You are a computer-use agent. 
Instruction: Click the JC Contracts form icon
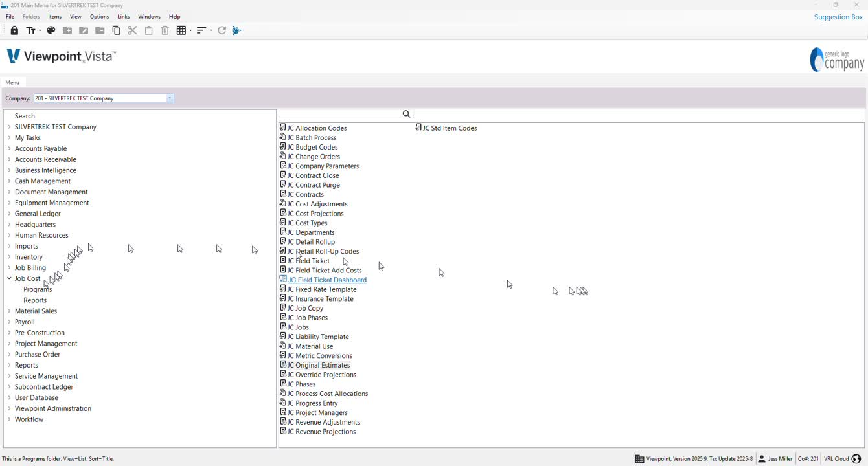(x=283, y=194)
